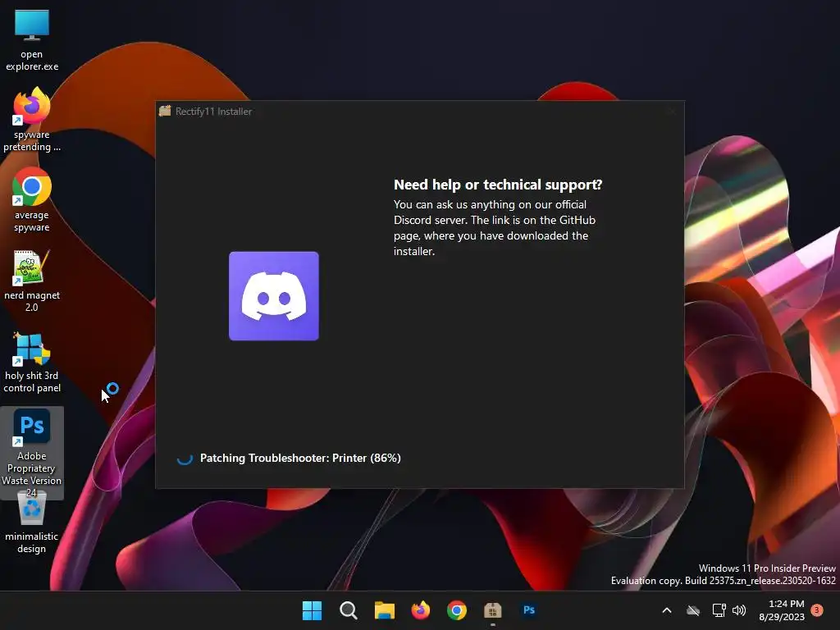The width and height of the screenshot is (840, 630).
Task: Click the 'Patching Troubleshooter: Printer (86%)' status text
Action: (300, 458)
